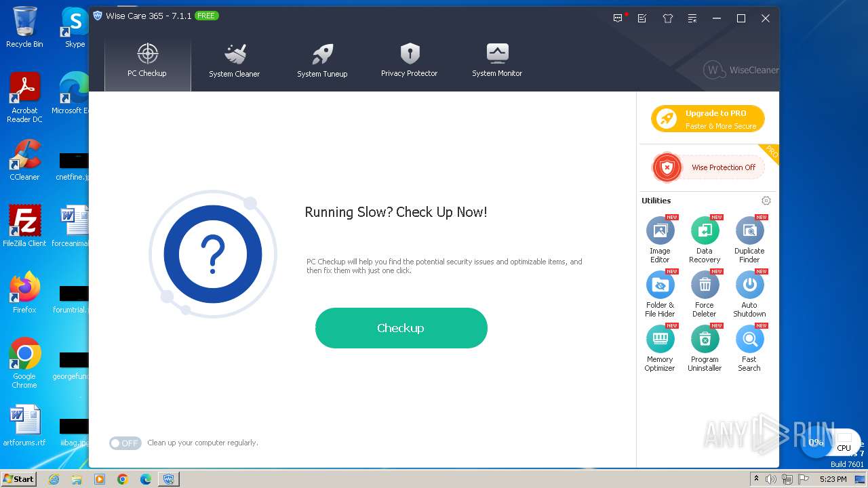Click the Upgrade to PRO button
The width and height of the screenshot is (868, 488).
[x=708, y=119]
